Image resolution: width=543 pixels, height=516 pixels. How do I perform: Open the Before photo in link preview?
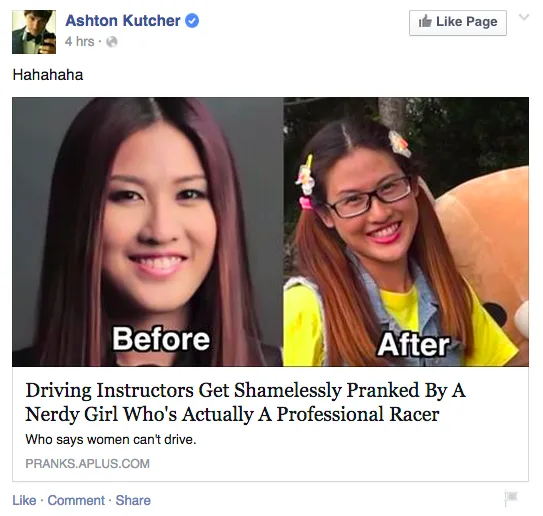click(x=148, y=232)
